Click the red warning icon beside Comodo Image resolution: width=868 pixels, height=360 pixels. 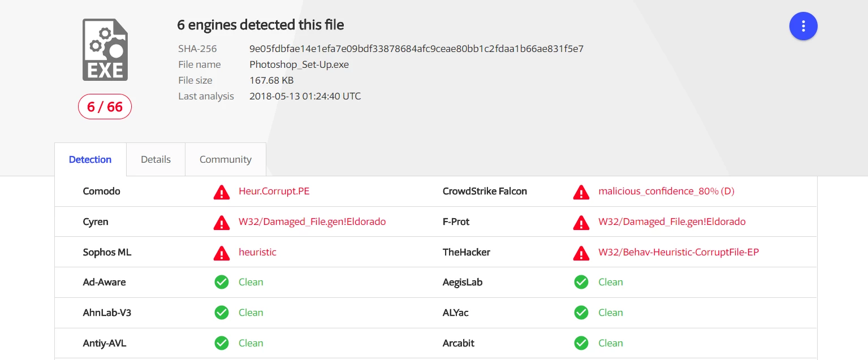(222, 192)
